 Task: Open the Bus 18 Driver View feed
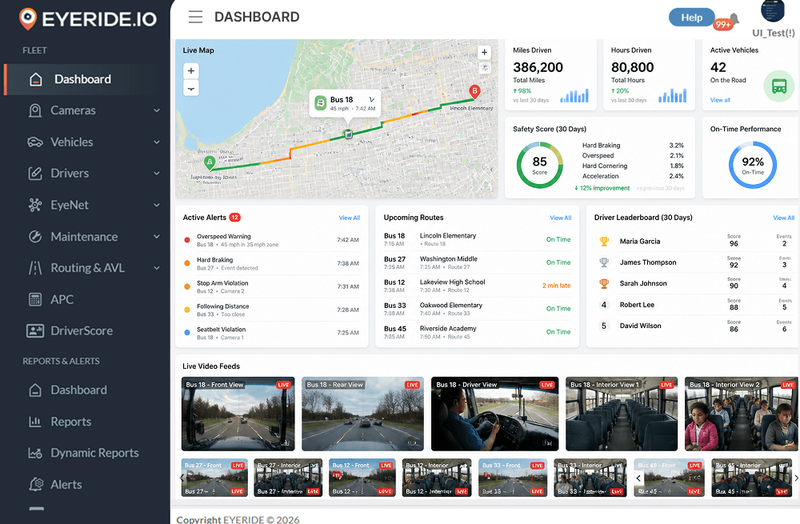pos(494,414)
